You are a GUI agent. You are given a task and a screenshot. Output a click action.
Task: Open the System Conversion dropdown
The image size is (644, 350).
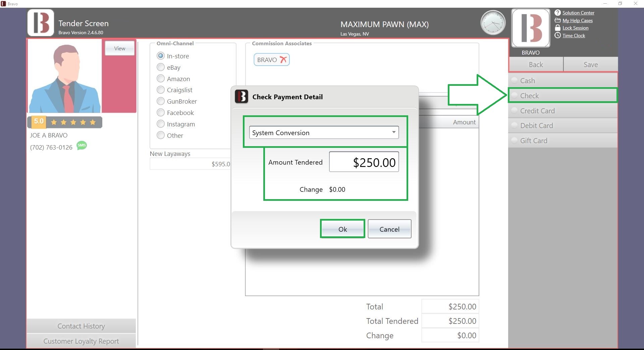click(x=324, y=132)
